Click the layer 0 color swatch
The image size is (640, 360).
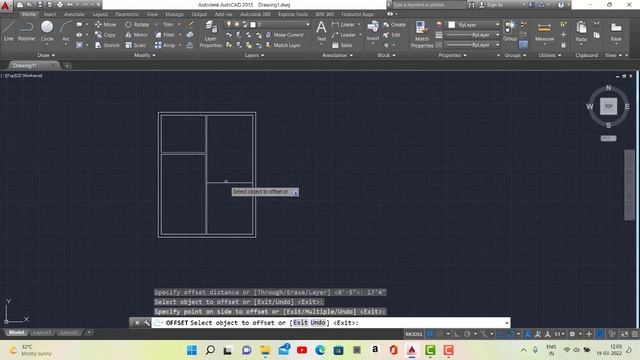pos(253,24)
